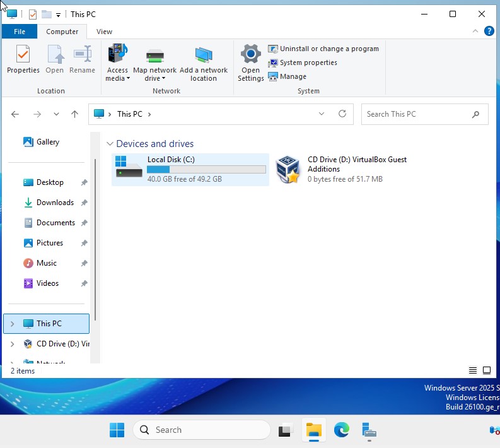Open the address bar history dropdown

tap(322, 114)
